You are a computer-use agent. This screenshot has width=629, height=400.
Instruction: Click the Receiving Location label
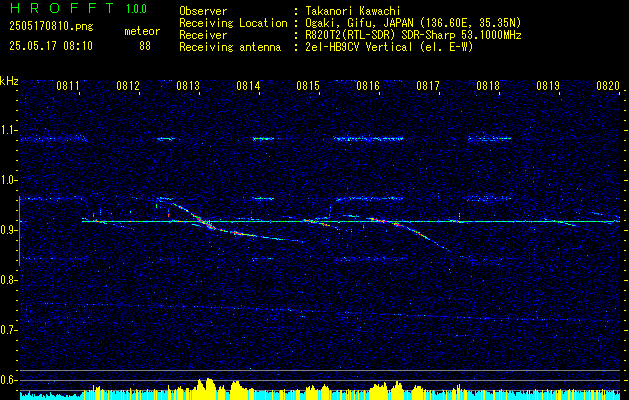click(233, 23)
